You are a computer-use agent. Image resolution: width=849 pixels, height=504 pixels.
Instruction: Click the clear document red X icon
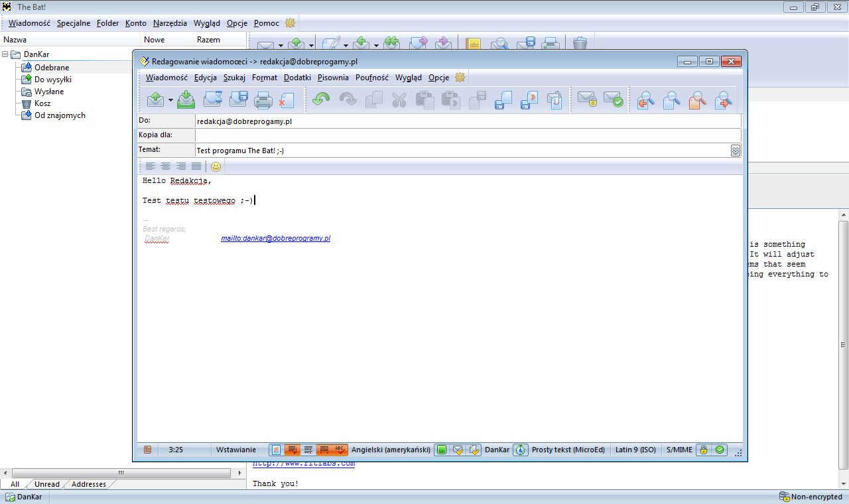[x=287, y=100]
